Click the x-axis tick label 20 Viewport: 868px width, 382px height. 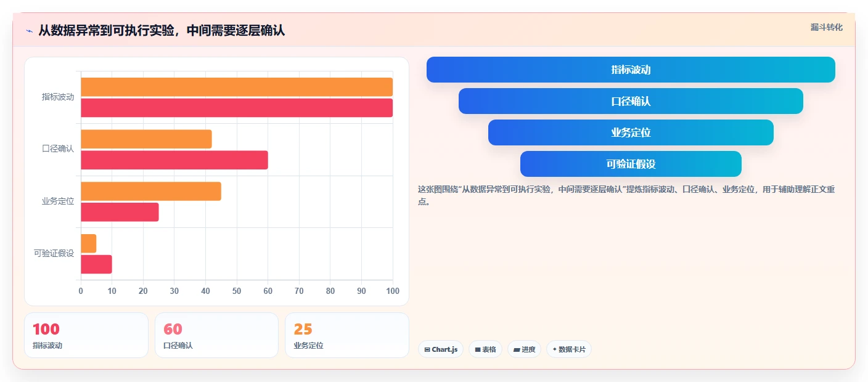(x=143, y=291)
